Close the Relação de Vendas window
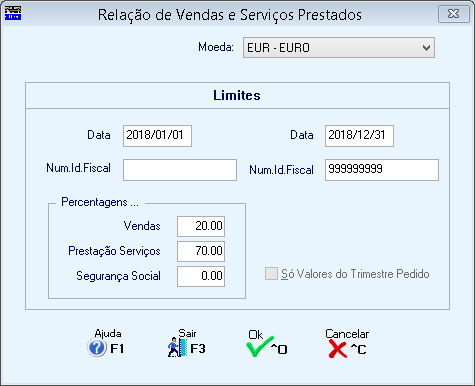This screenshot has width=475, height=386. (x=454, y=14)
